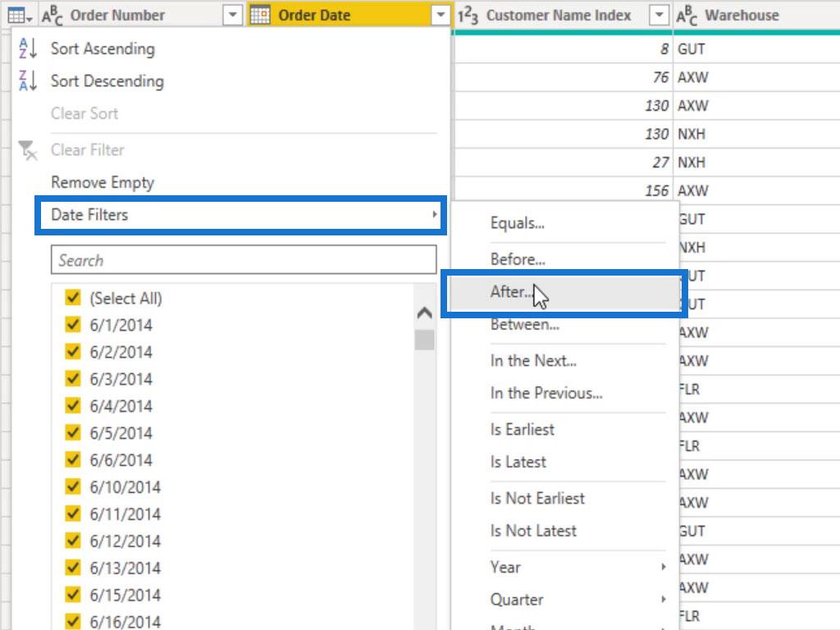
Task: Click the Customer Name Index cell 76
Action: (x=563, y=77)
